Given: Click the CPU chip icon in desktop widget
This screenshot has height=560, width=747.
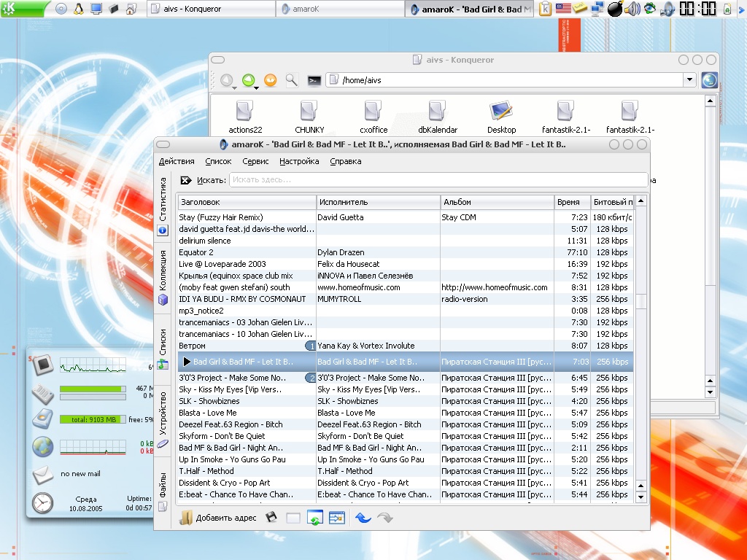Looking at the screenshot, I should click(x=43, y=365).
